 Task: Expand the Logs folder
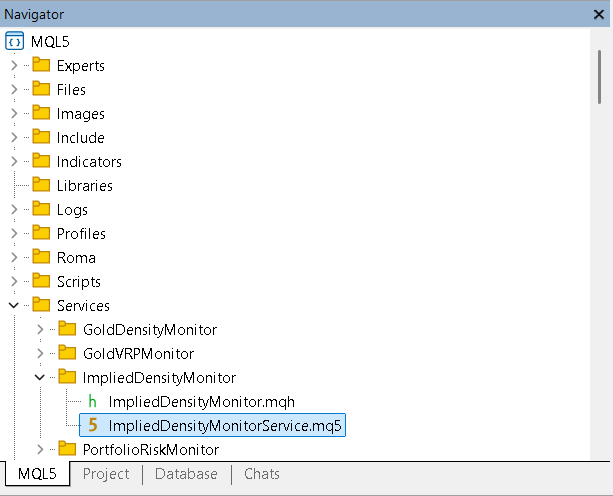[14, 210]
